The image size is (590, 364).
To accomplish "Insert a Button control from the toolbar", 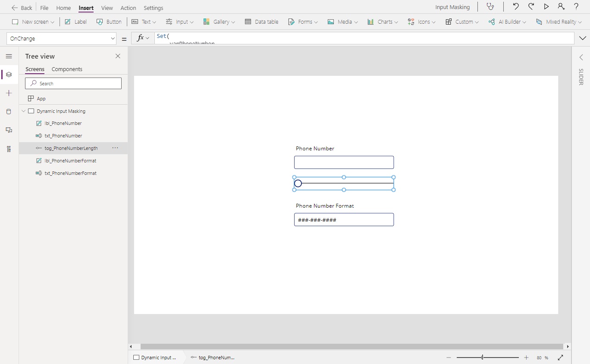I will (x=109, y=22).
